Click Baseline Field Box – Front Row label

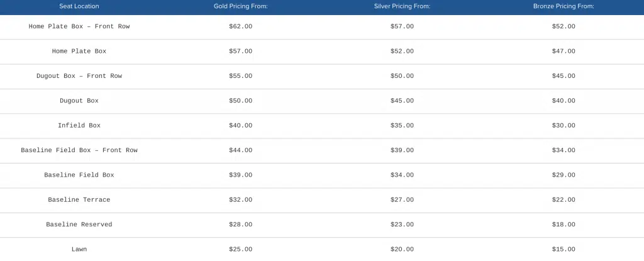(79, 150)
